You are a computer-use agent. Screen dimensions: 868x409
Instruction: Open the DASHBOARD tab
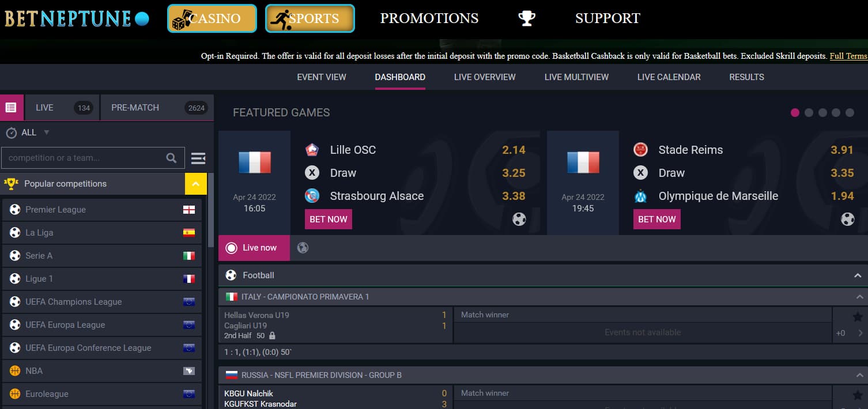400,77
